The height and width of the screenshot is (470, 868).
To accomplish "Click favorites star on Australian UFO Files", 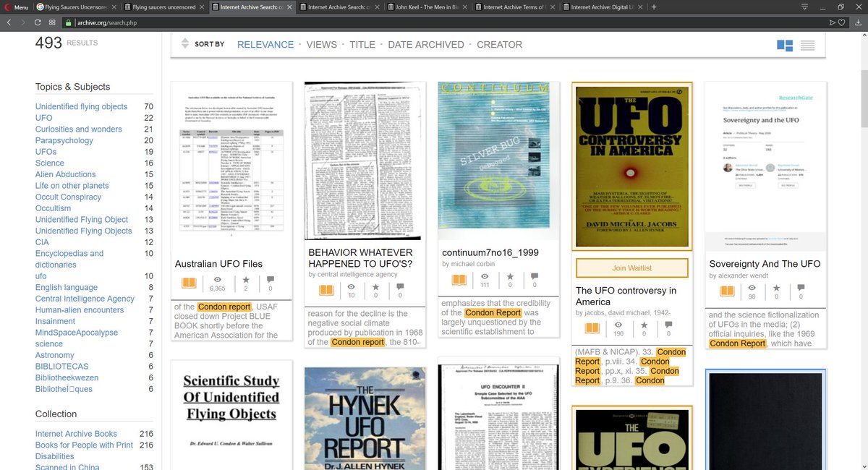I will [246, 278].
